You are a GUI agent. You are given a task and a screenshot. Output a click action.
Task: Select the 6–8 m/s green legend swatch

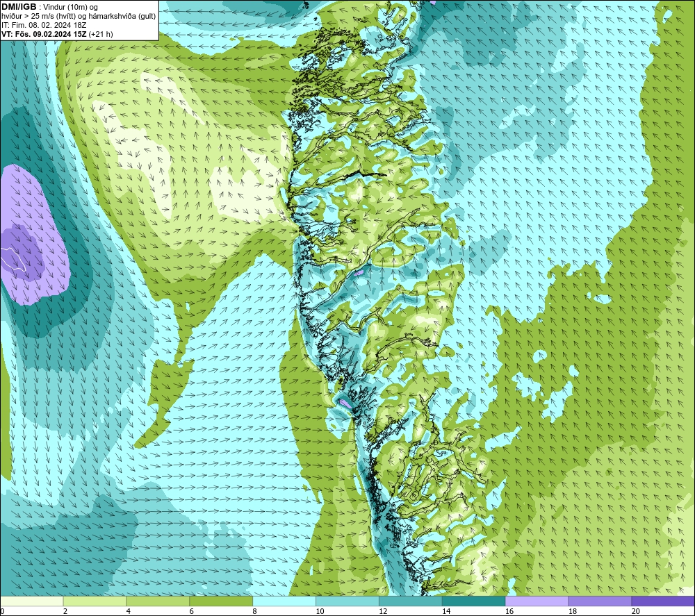[221, 601]
